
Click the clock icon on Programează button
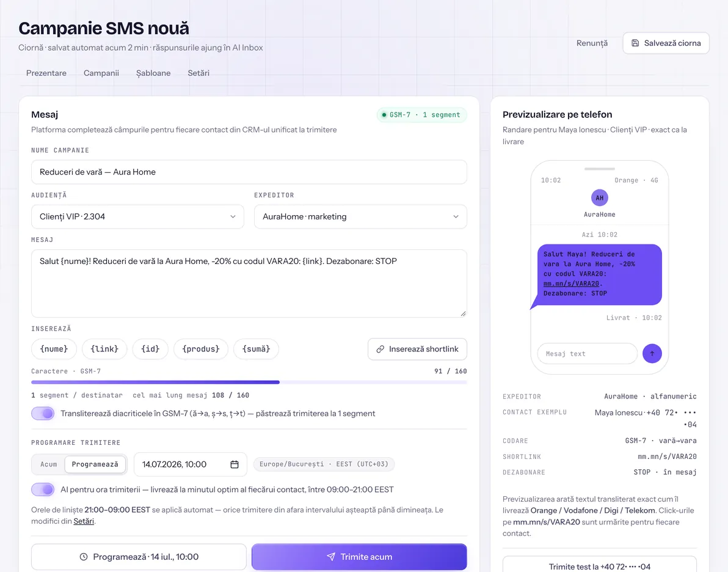(x=84, y=557)
